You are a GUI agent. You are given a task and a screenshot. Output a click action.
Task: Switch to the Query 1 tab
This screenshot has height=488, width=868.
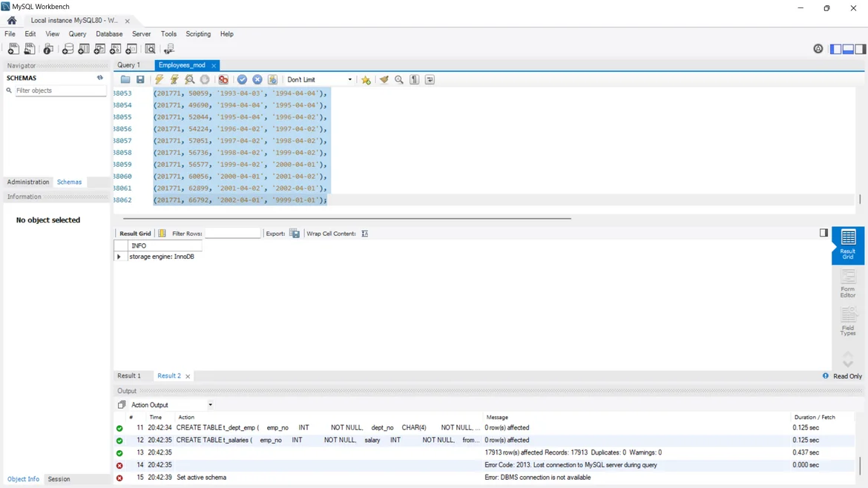coord(128,65)
